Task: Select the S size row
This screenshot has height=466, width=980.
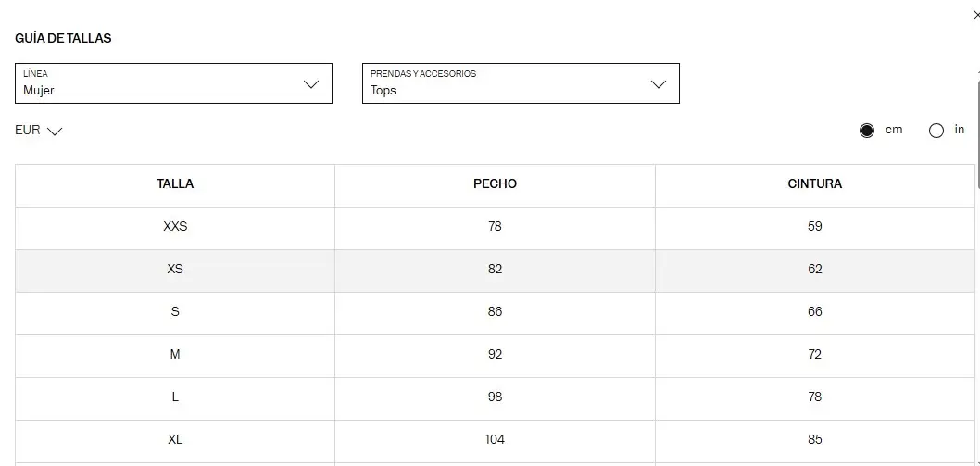Action: [x=495, y=313]
